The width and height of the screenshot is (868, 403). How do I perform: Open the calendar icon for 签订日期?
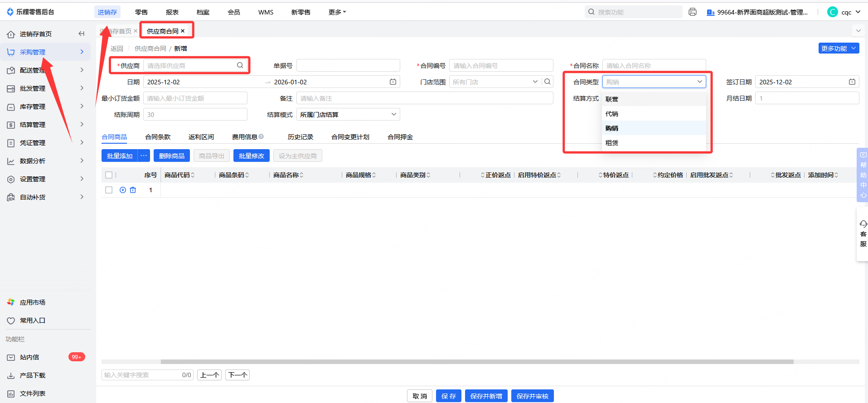point(852,82)
